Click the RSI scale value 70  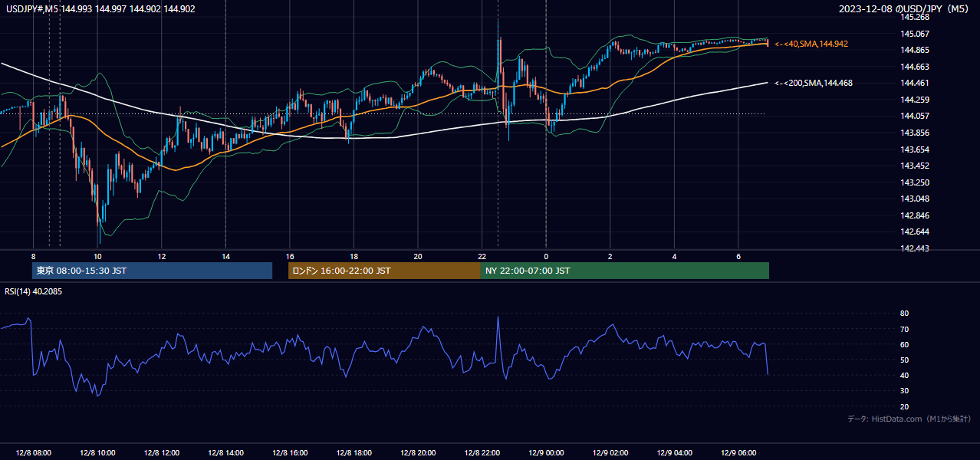coord(905,330)
